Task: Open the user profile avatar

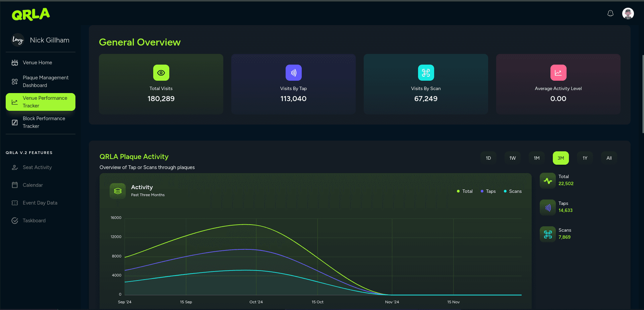Action: [628, 14]
